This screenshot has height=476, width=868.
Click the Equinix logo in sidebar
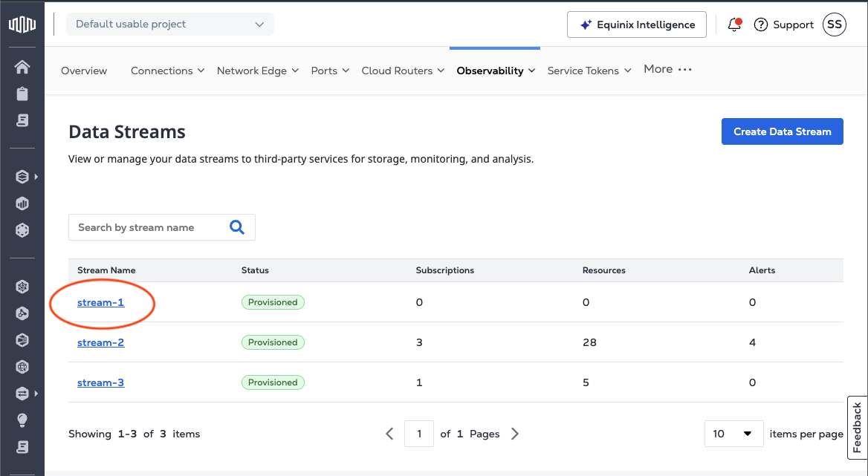tap(22, 25)
